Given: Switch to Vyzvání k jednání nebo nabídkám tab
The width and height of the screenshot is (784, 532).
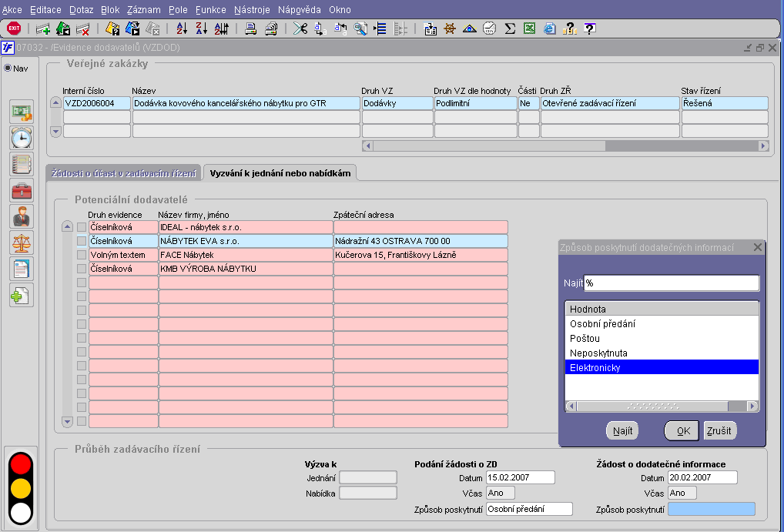Looking at the screenshot, I should 280,173.
